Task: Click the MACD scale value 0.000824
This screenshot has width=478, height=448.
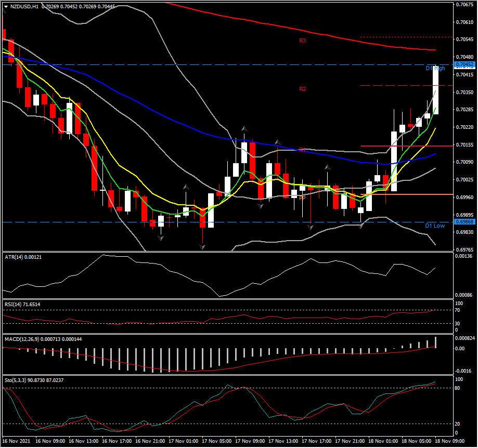Action: [464, 338]
